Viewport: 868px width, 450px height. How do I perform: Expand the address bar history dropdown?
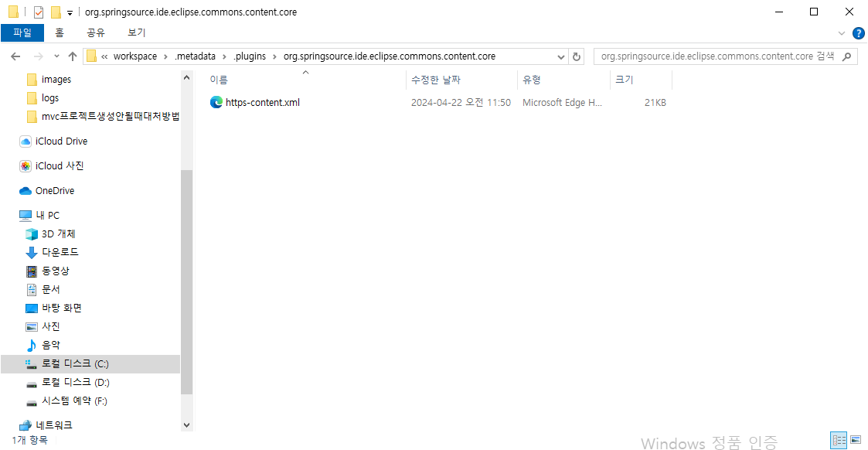561,56
